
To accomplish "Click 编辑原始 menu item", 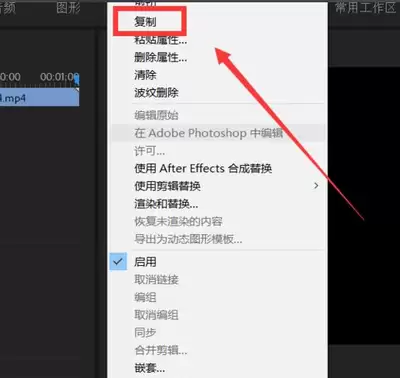I will [156, 115].
